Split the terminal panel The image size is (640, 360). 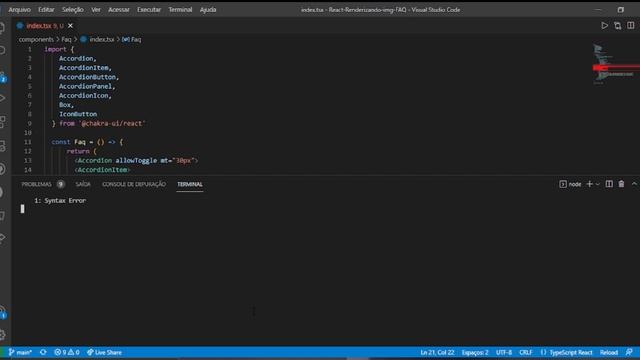[x=609, y=184]
